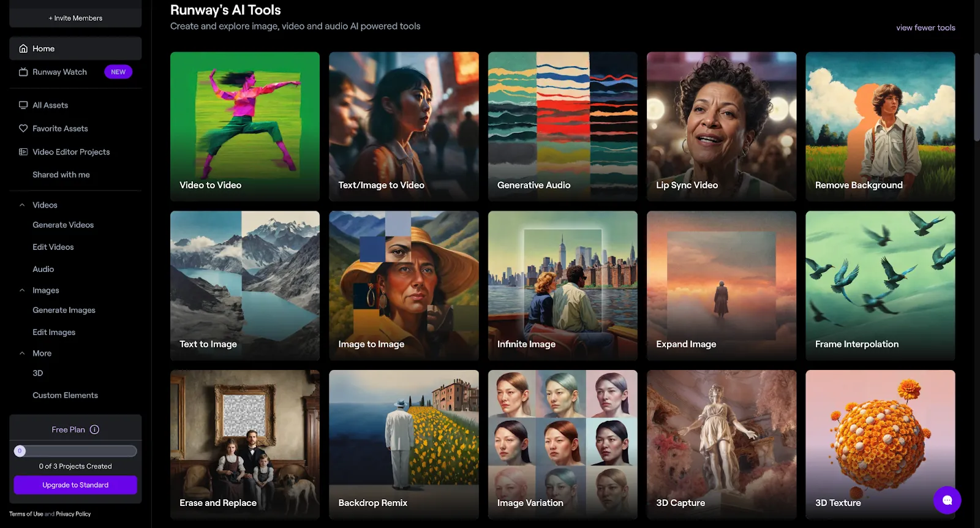Click the All Assets monitor icon
Image resolution: width=980 pixels, height=528 pixels.
point(23,105)
